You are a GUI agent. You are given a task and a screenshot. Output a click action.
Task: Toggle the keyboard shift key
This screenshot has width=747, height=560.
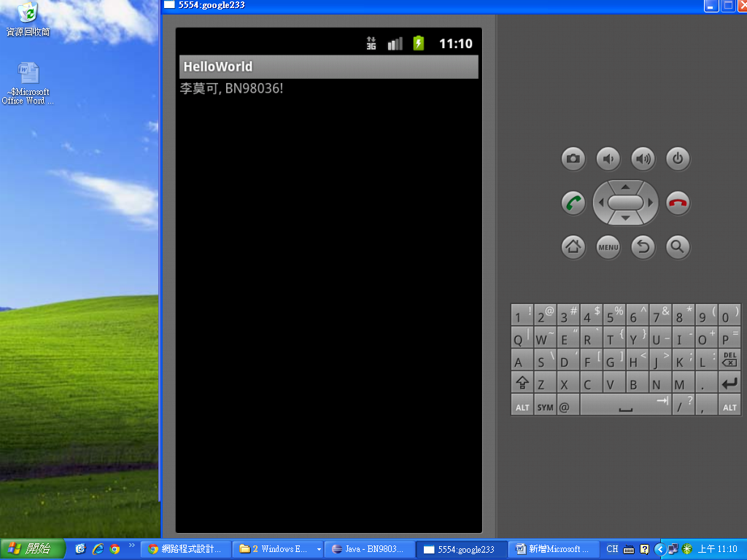(522, 384)
